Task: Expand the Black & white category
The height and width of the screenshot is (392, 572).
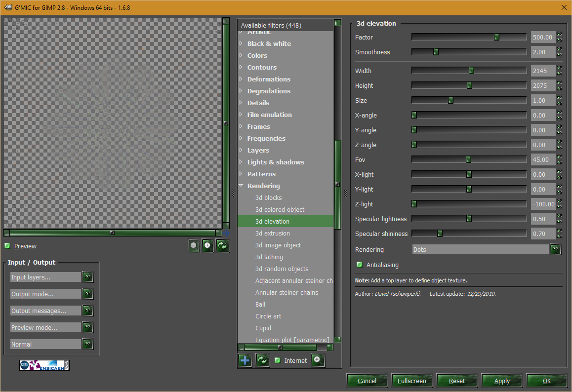Action: 241,43
